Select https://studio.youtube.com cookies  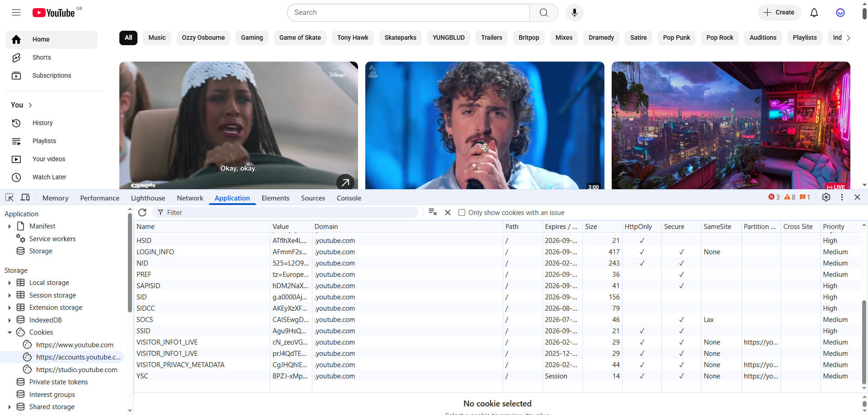[x=76, y=370]
